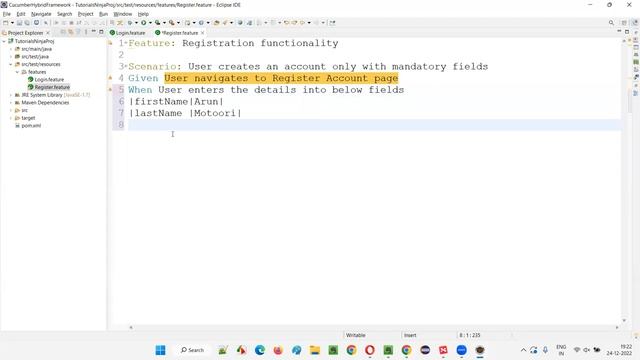Click the Save All toolbar icon
The width and height of the screenshot is (640, 360).
coord(27,23)
